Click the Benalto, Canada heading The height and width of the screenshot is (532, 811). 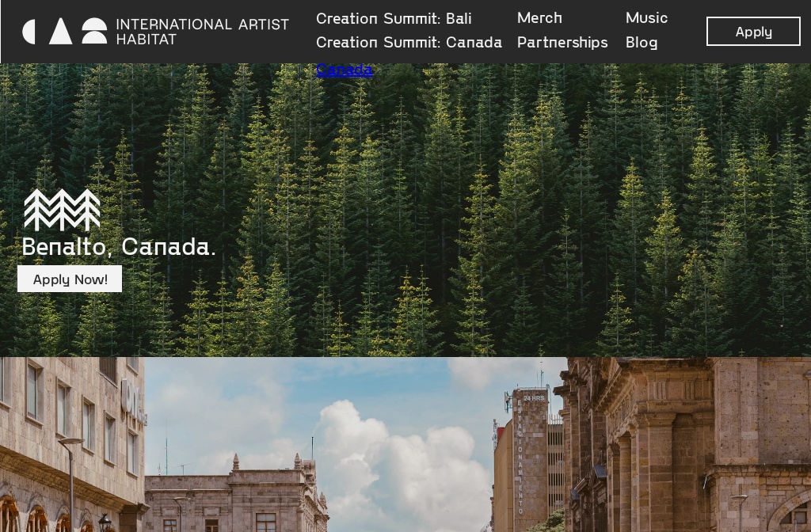(119, 246)
